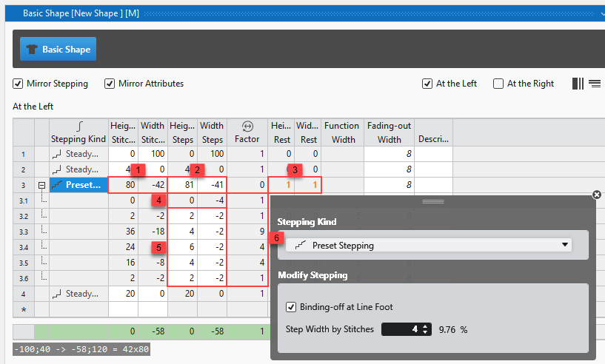Close the stepping popup panel

click(596, 195)
